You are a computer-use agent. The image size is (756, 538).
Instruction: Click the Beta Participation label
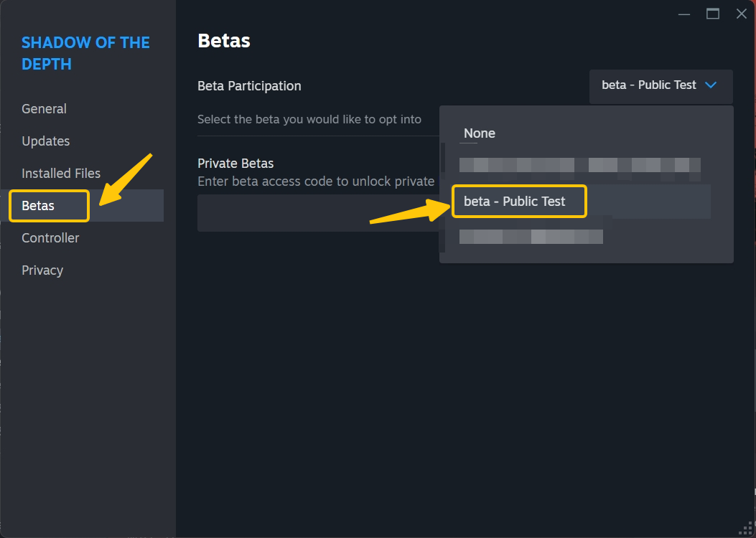[249, 85]
